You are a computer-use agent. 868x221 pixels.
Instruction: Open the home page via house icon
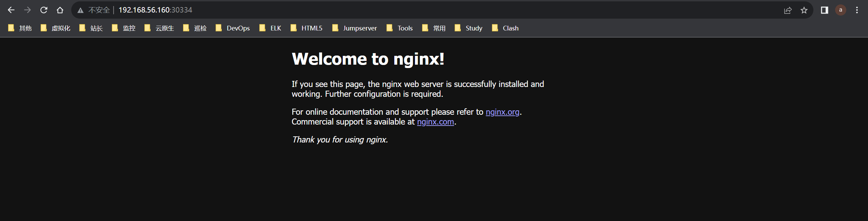pyautogui.click(x=60, y=10)
